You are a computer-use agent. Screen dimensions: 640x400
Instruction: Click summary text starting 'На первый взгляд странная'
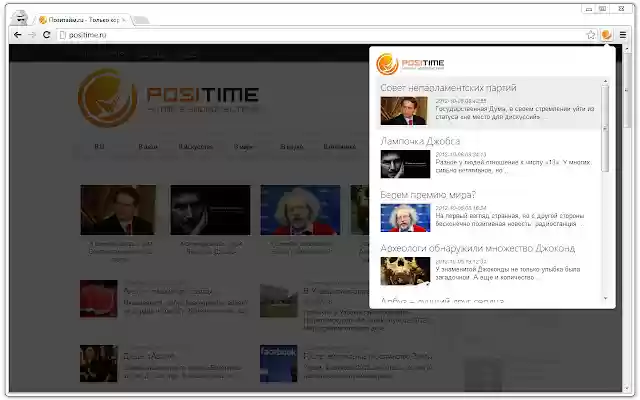509,220
